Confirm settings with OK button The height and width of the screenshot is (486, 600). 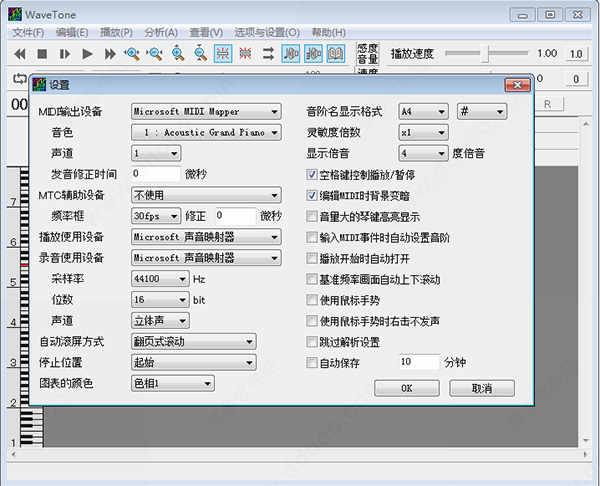tap(406, 388)
